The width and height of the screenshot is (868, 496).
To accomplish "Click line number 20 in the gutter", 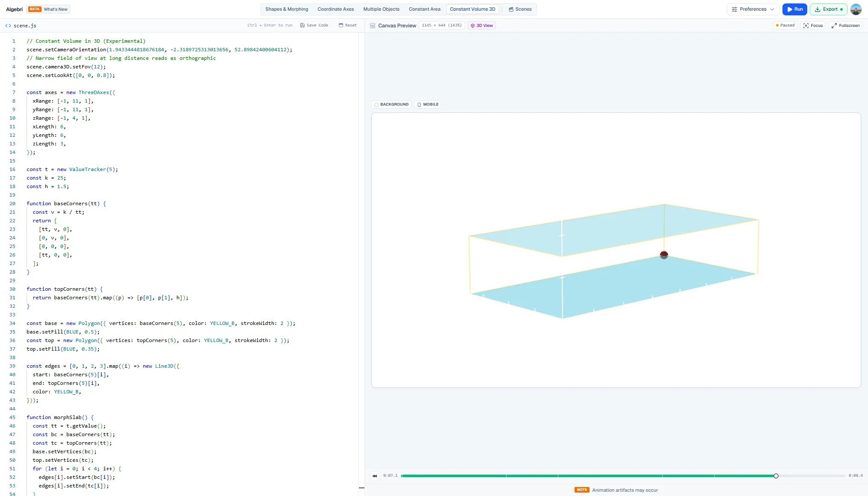I will tap(12, 204).
